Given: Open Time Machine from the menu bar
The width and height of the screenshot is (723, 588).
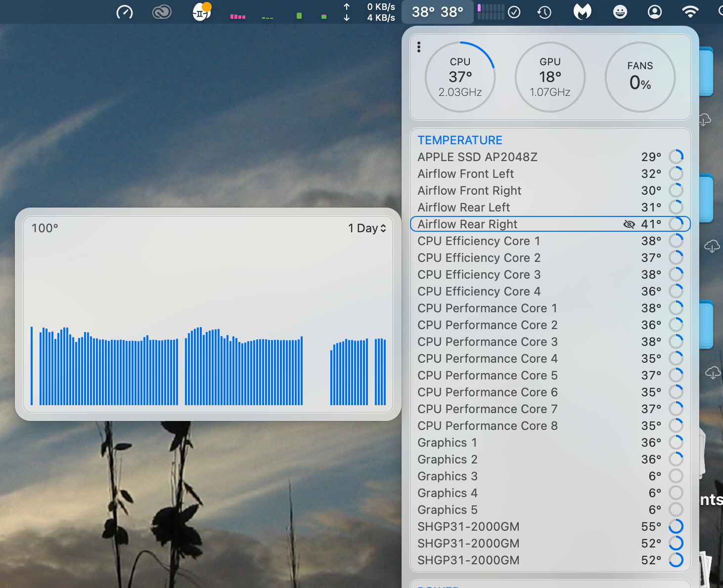Looking at the screenshot, I should point(544,12).
